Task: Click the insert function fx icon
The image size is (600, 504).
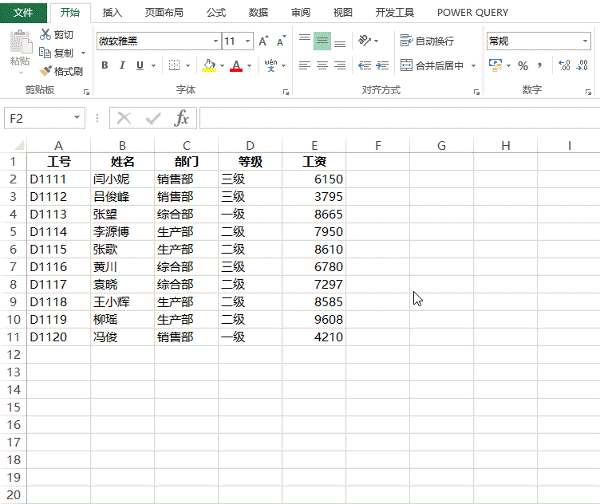Action: [181, 118]
